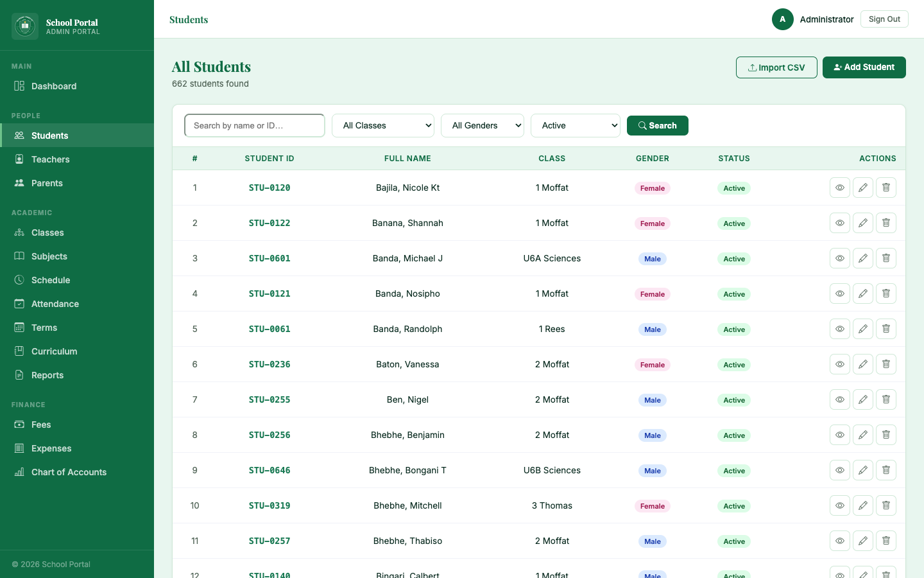Expand the All Genders dropdown
Image resolution: width=924 pixels, height=578 pixels.
click(x=483, y=126)
